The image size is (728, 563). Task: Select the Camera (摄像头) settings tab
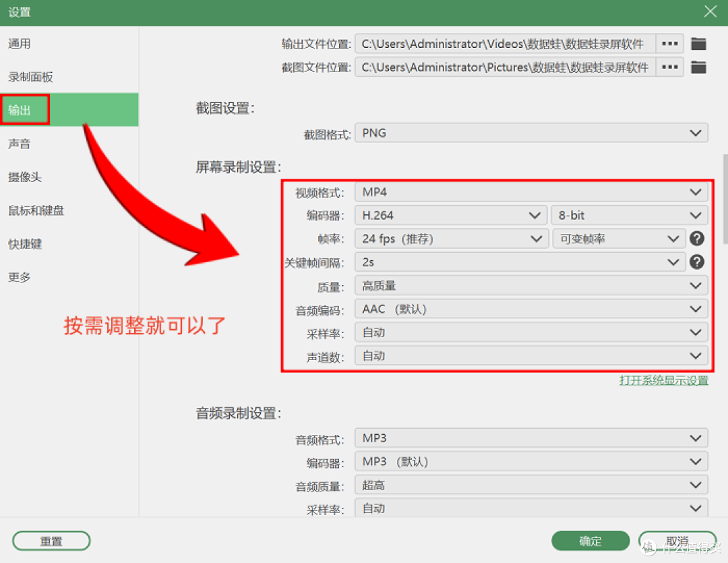pos(69,177)
